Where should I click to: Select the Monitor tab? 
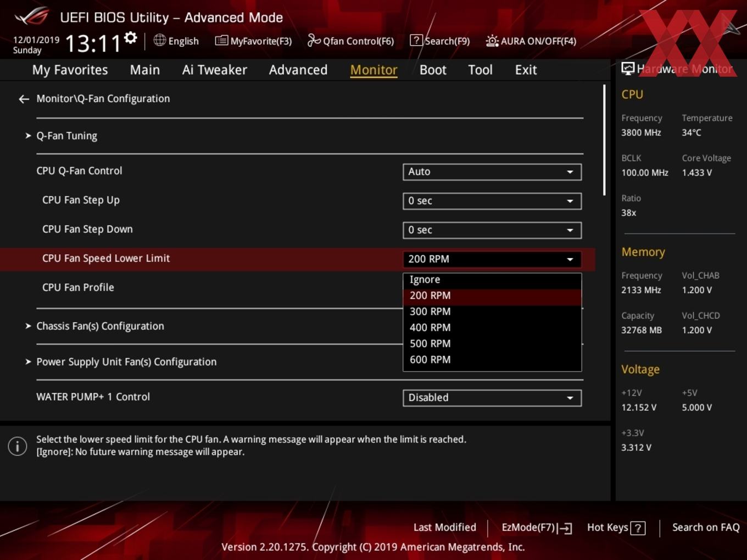click(374, 70)
